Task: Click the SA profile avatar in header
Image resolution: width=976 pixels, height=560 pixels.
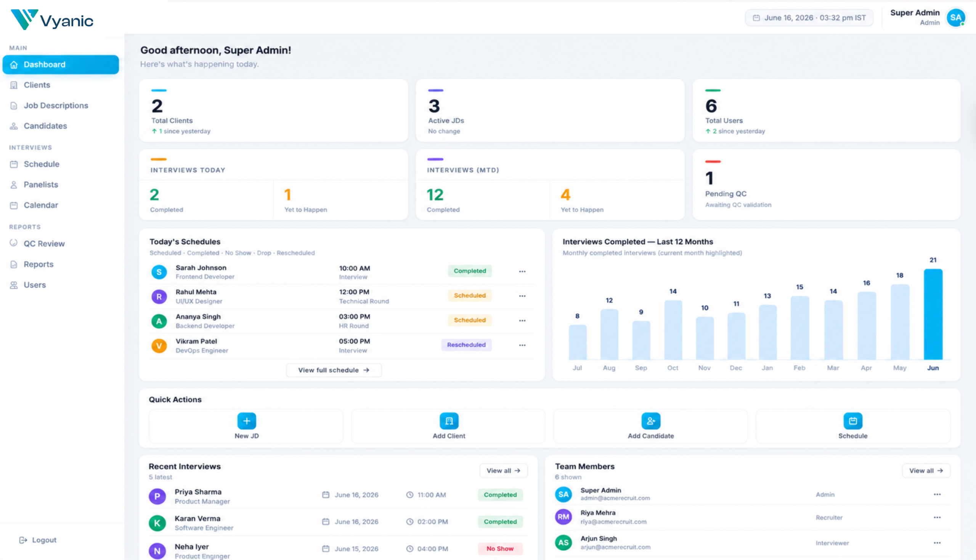Action: click(956, 18)
